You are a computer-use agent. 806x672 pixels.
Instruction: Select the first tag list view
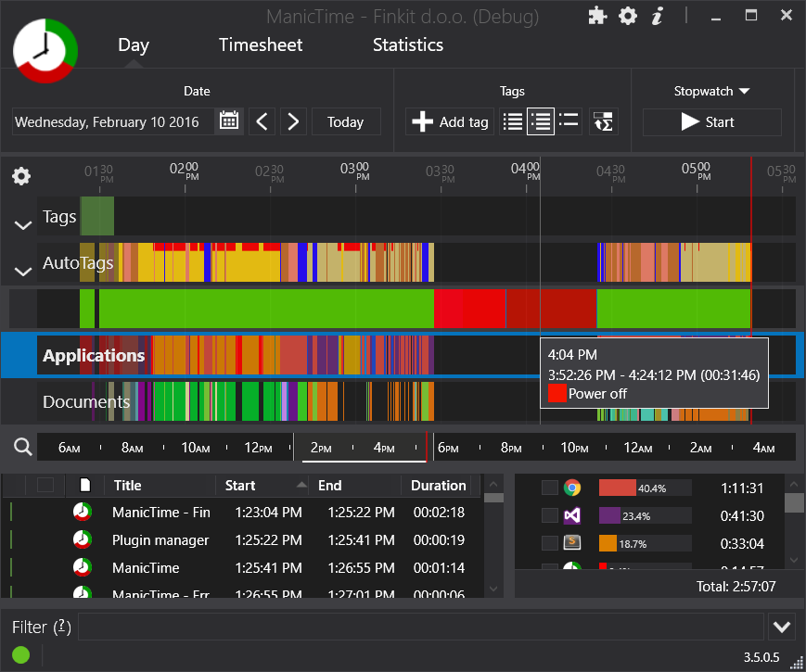[513, 121]
